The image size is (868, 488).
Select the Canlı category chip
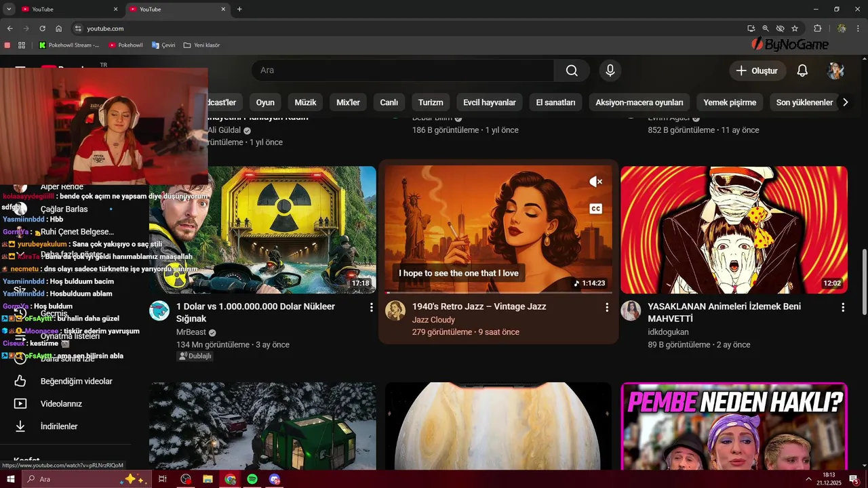(x=389, y=102)
